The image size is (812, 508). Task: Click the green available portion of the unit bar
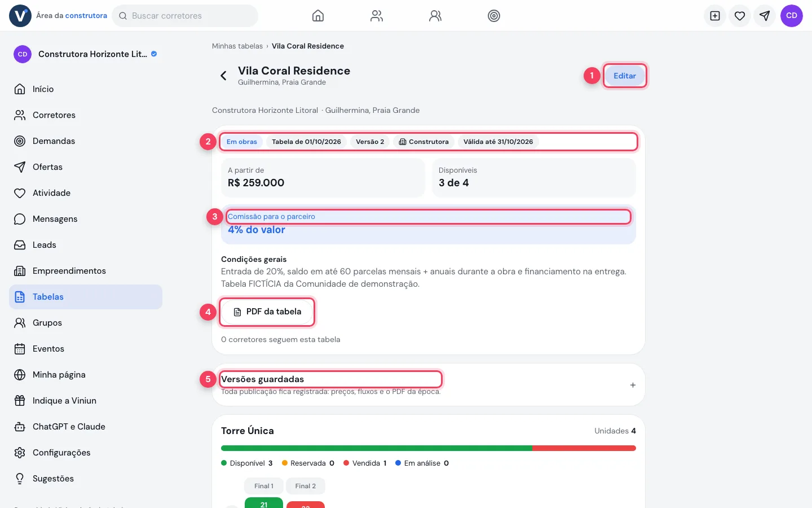pyautogui.click(x=377, y=448)
